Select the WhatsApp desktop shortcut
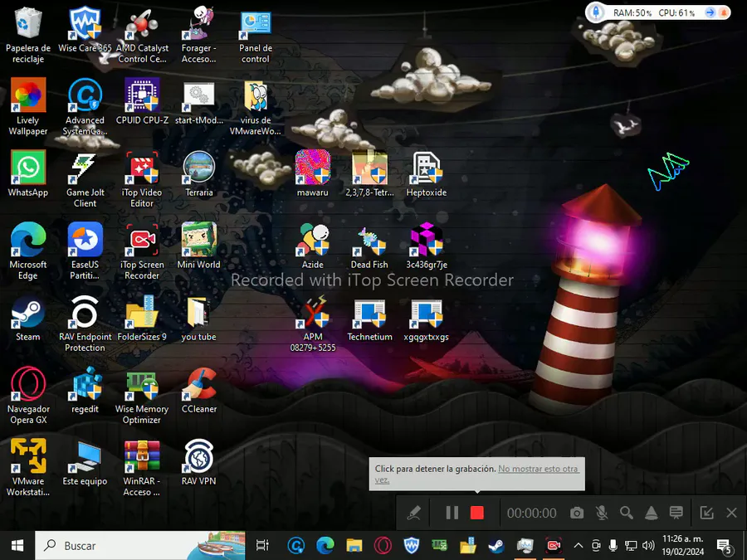The image size is (747, 560). tap(28, 174)
